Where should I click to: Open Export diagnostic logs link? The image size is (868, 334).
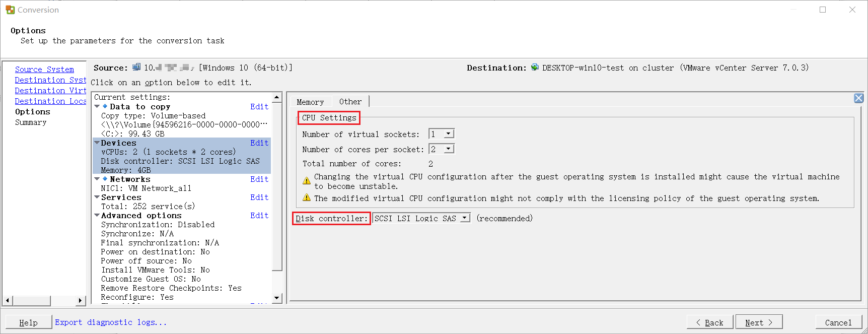(111, 322)
